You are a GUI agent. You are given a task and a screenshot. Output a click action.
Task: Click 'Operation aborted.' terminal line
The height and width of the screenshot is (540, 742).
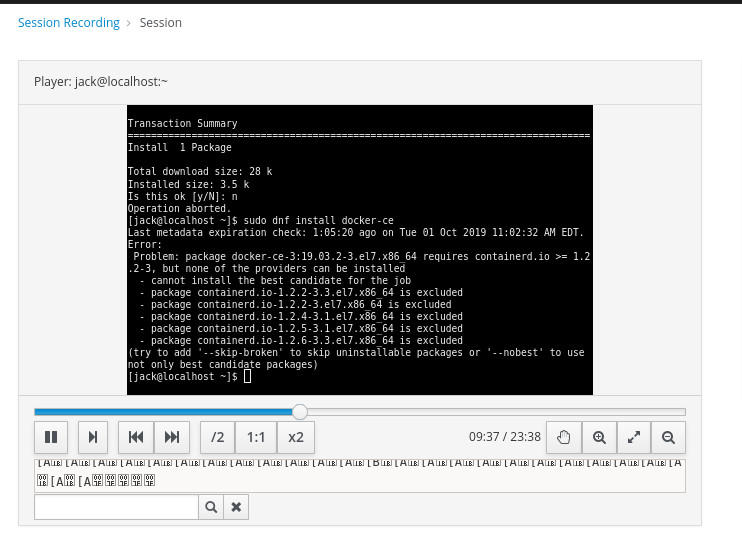click(179, 209)
